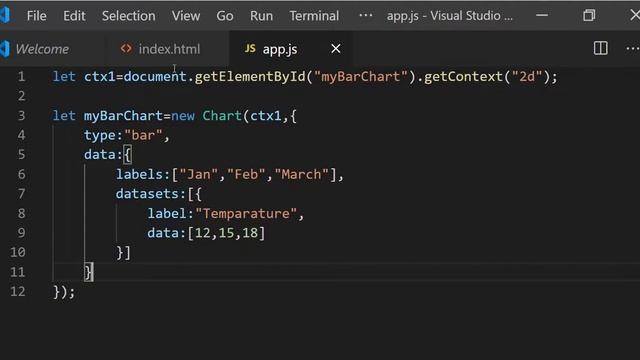Open the Selection menu

pyautogui.click(x=129, y=16)
